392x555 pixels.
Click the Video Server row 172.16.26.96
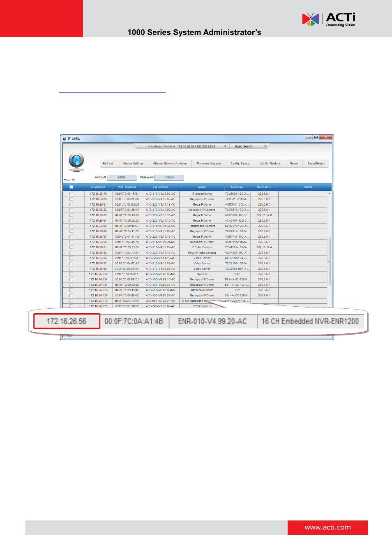coord(197,258)
